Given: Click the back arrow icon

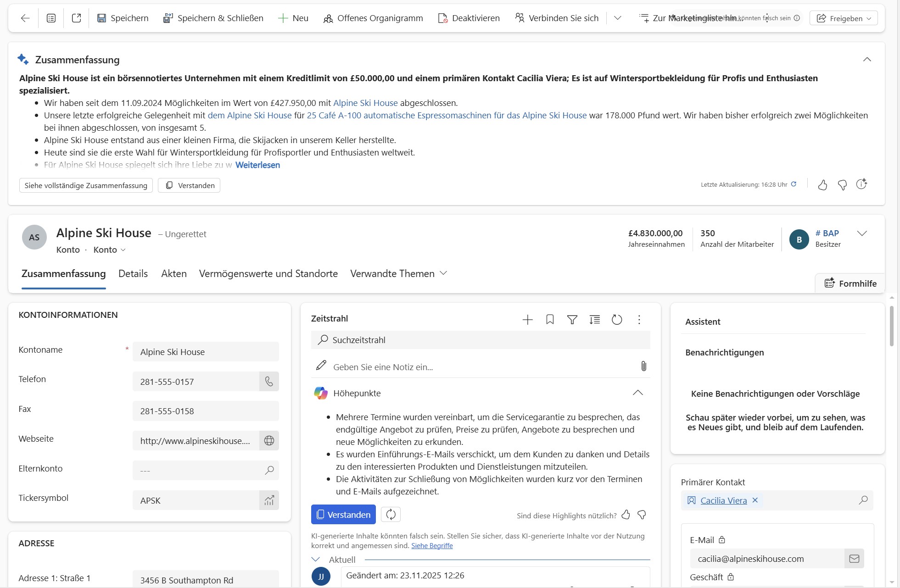Looking at the screenshot, I should click(25, 18).
